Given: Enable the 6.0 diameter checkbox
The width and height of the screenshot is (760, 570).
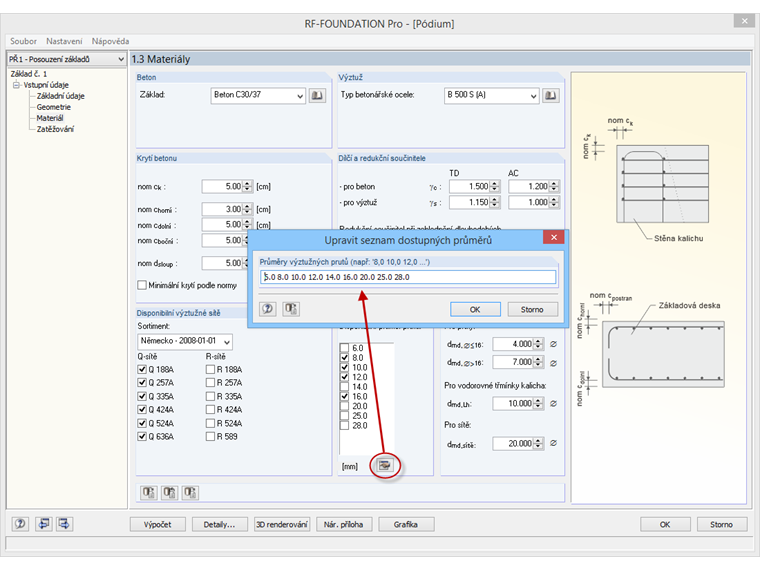Looking at the screenshot, I should pyautogui.click(x=344, y=348).
